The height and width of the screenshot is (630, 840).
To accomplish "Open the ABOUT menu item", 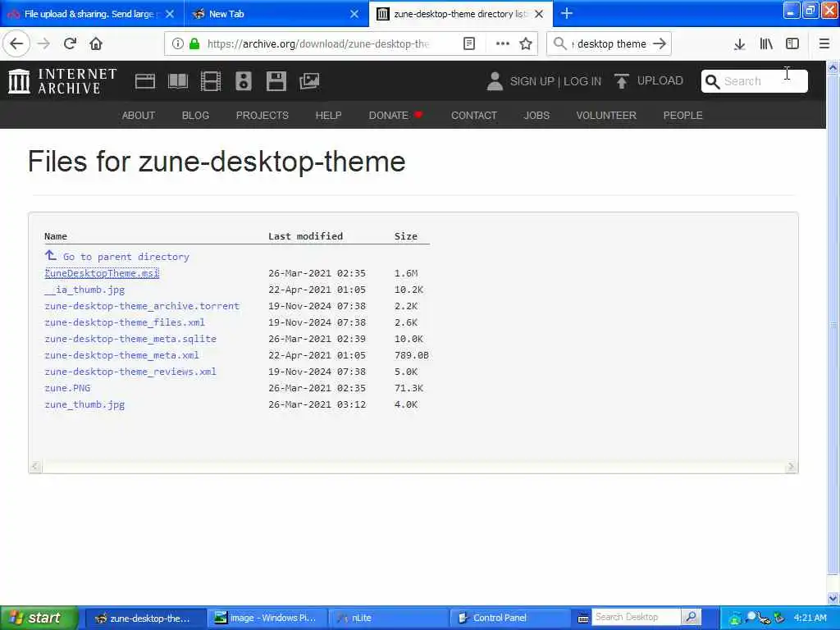I will tap(138, 115).
